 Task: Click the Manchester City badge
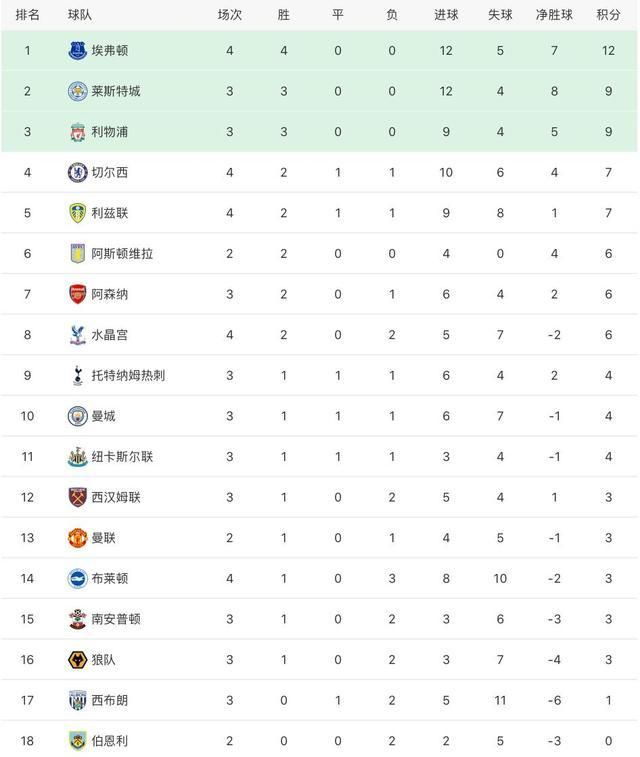tap(77, 416)
